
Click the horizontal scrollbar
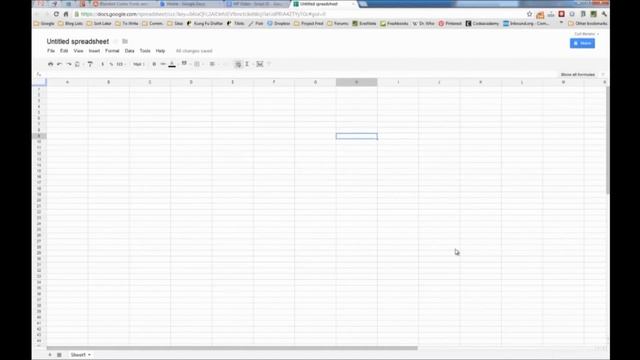[x=232, y=348]
